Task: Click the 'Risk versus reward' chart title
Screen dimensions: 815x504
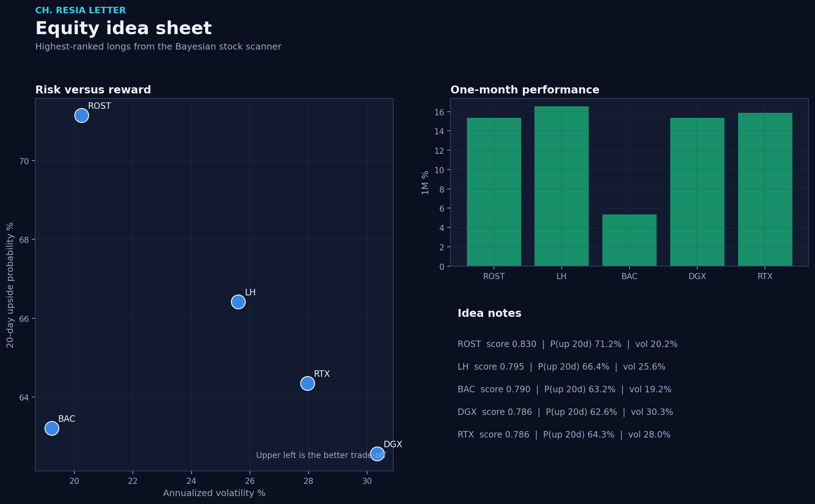Action: [x=93, y=90]
